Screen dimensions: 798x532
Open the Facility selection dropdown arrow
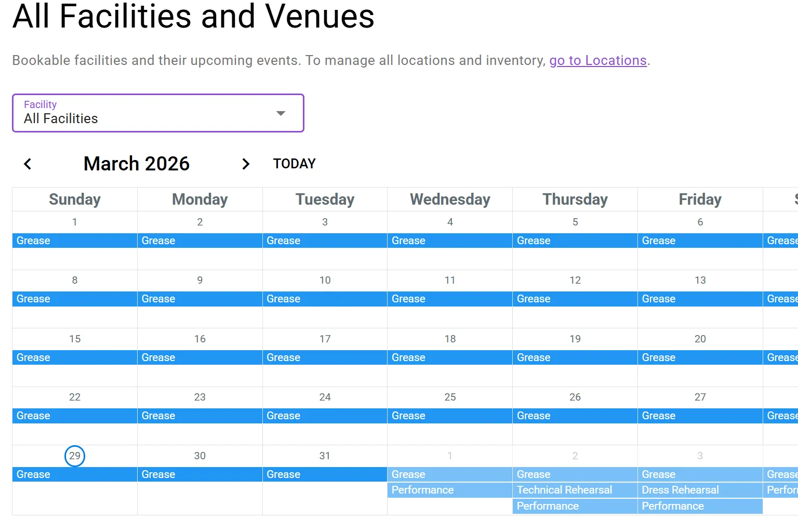281,113
